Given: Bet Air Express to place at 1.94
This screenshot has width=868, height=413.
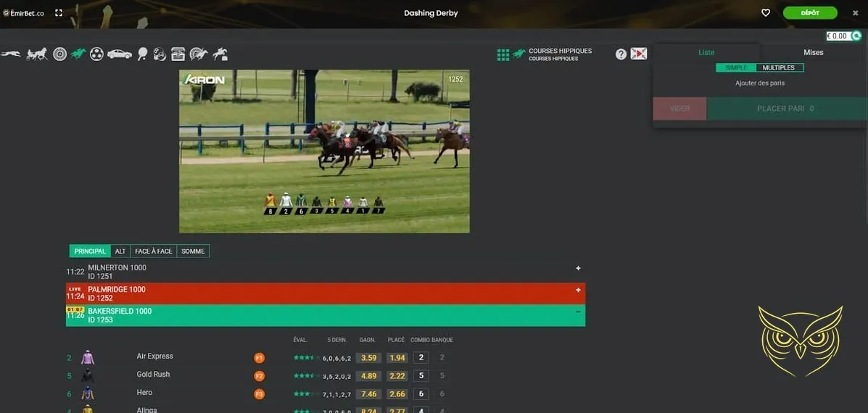Looking at the screenshot, I should tap(397, 358).
